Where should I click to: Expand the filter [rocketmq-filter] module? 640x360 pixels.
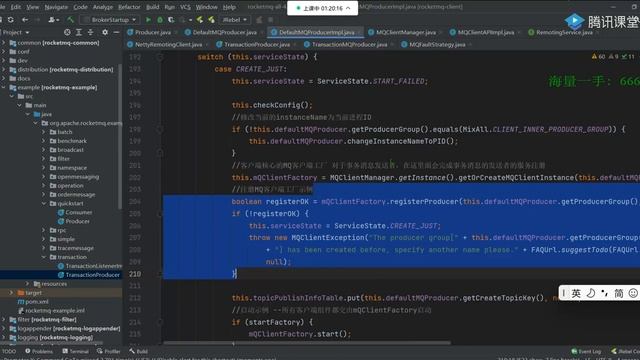(4, 320)
